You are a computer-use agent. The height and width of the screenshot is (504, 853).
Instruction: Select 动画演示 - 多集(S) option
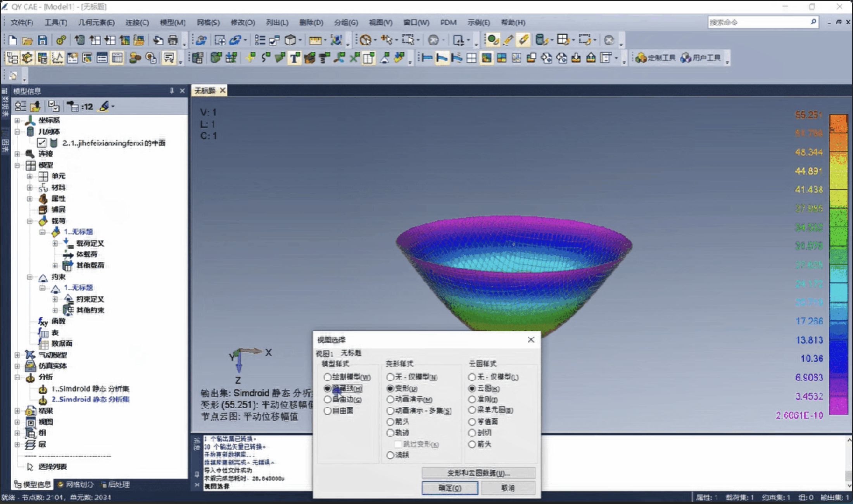(390, 411)
